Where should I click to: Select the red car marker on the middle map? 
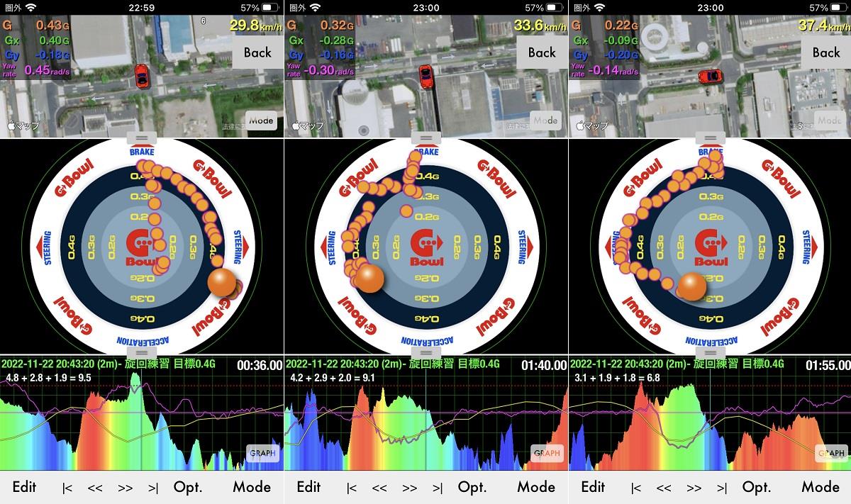click(x=426, y=76)
